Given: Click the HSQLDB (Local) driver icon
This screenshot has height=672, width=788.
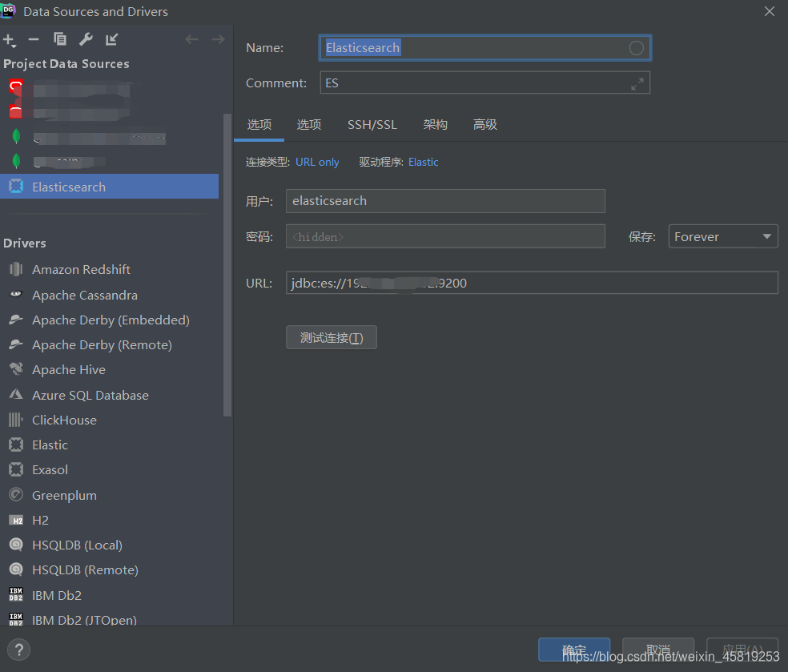Looking at the screenshot, I should 16,545.
